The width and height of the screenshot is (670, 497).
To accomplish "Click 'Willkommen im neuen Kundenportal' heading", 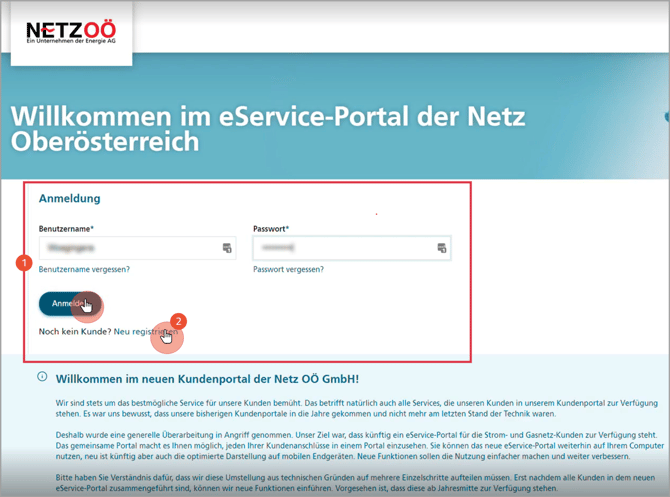I will click(x=207, y=378).
